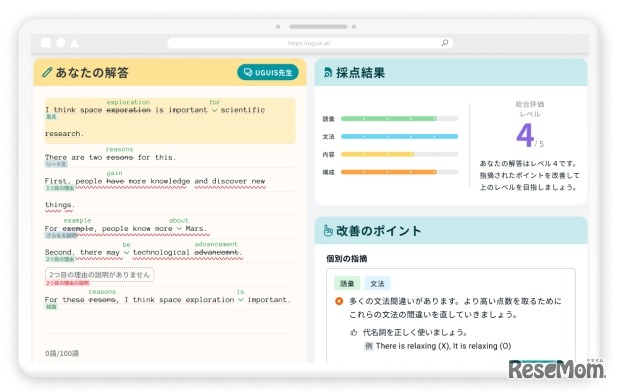
Task: Click the struck-through word 'exporation'
Action: pyautogui.click(x=128, y=110)
